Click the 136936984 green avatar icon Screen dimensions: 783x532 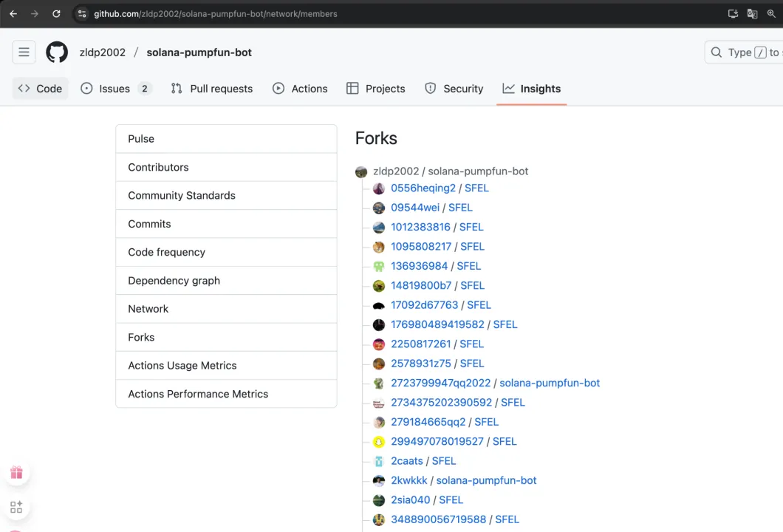[x=379, y=266]
